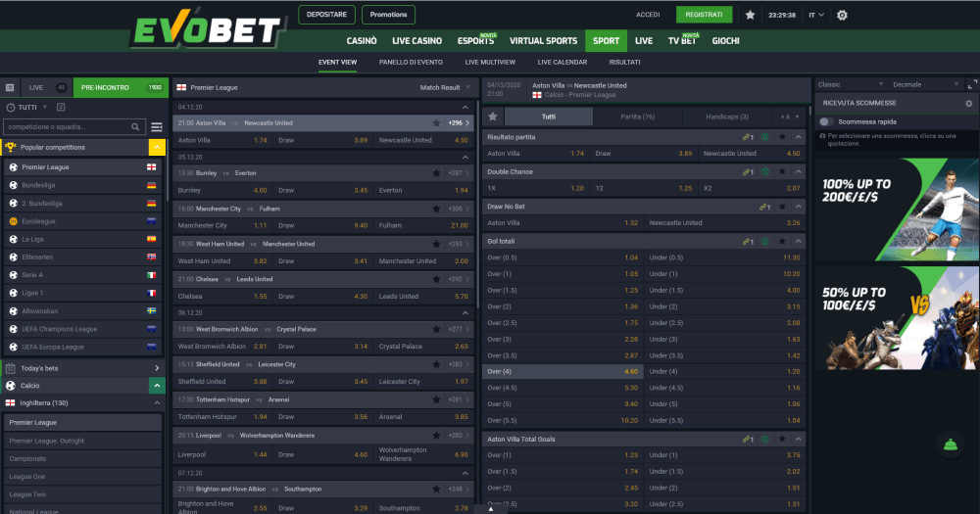
Task: Click the DEPOSITARE button
Action: pyautogui.click(x=326, y=15)
